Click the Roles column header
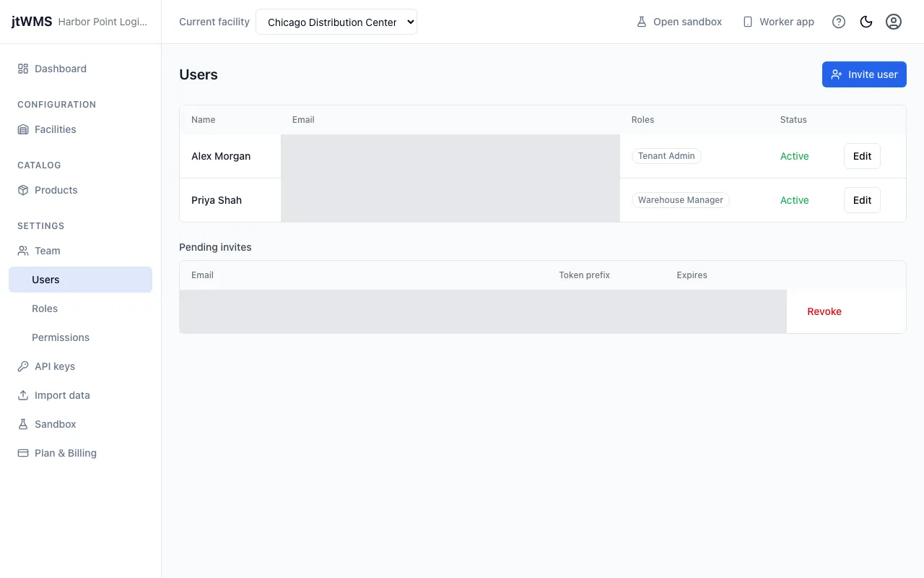 642,120
